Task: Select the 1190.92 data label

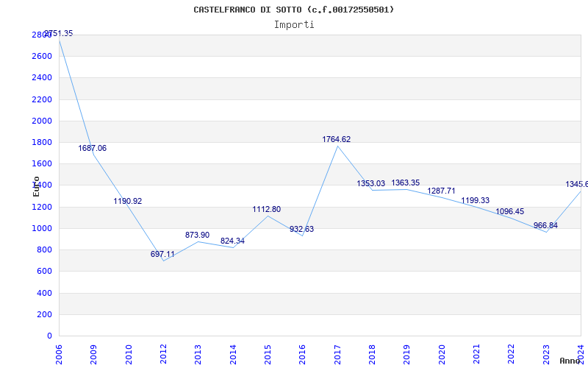Action: tap(128, 201)
